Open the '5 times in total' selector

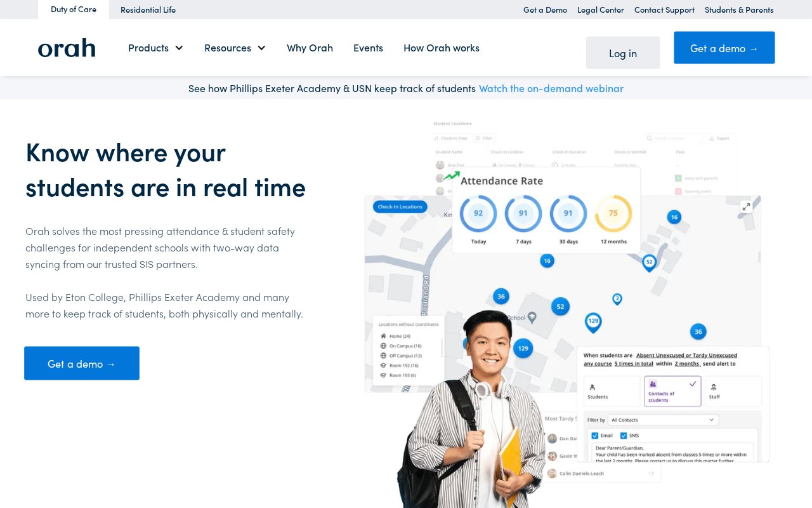tap(634, 364)
